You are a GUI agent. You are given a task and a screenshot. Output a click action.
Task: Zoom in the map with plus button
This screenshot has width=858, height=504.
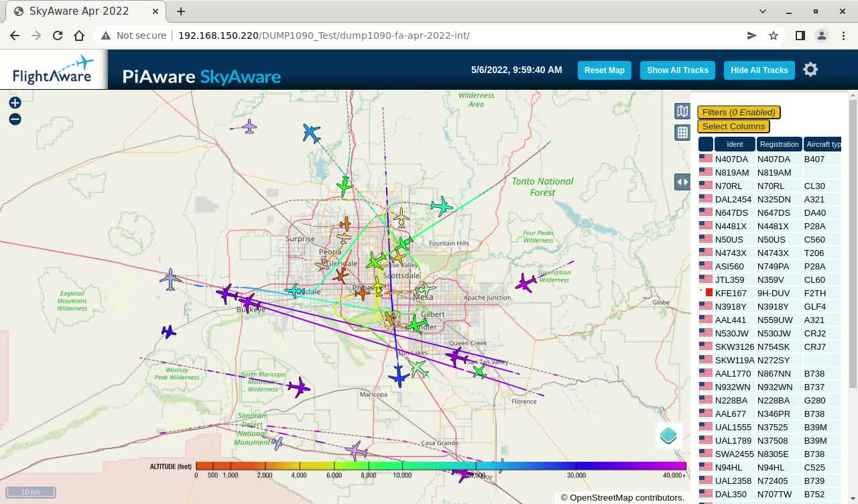point(15,103)
